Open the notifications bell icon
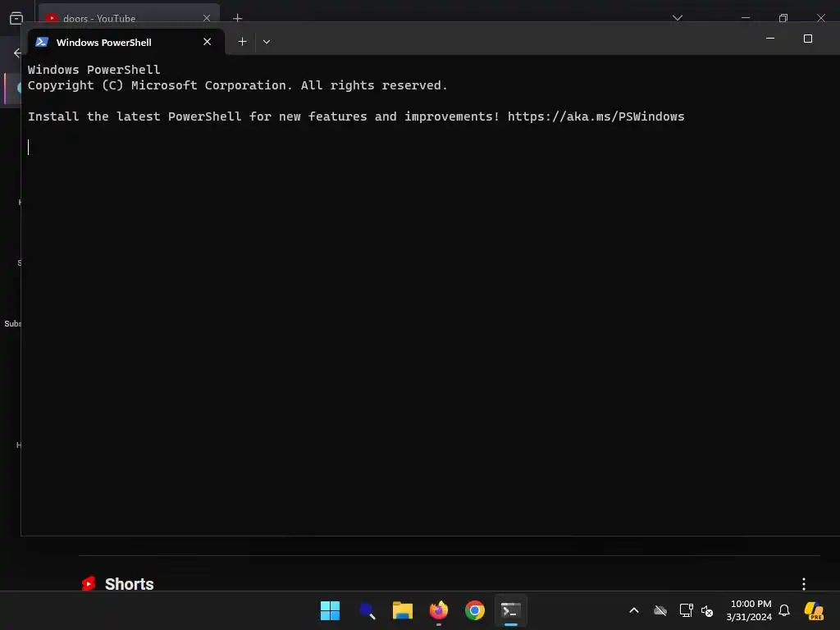This screenshot has height=630, width=840. (784, 610)
